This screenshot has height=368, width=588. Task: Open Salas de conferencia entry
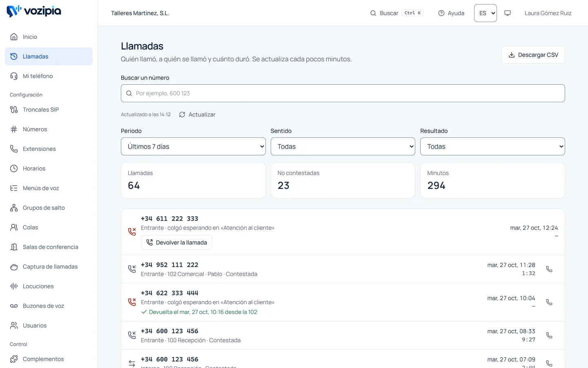49,247
